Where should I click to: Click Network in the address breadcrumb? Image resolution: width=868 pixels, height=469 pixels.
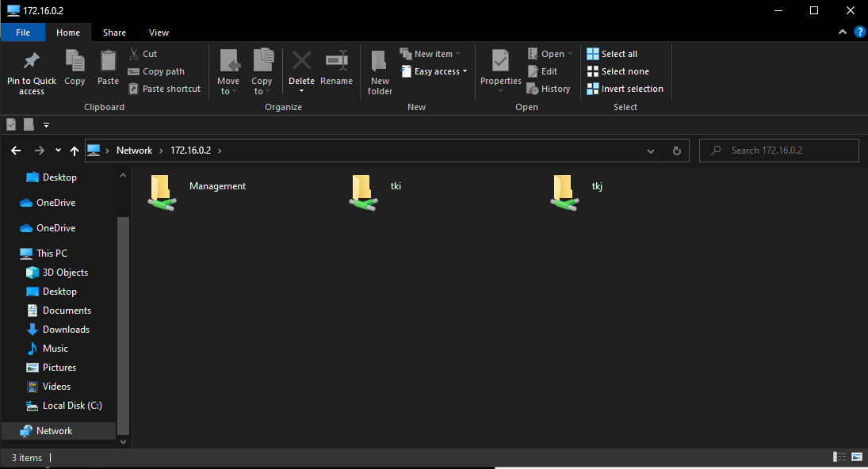click(x=134, y=151)
